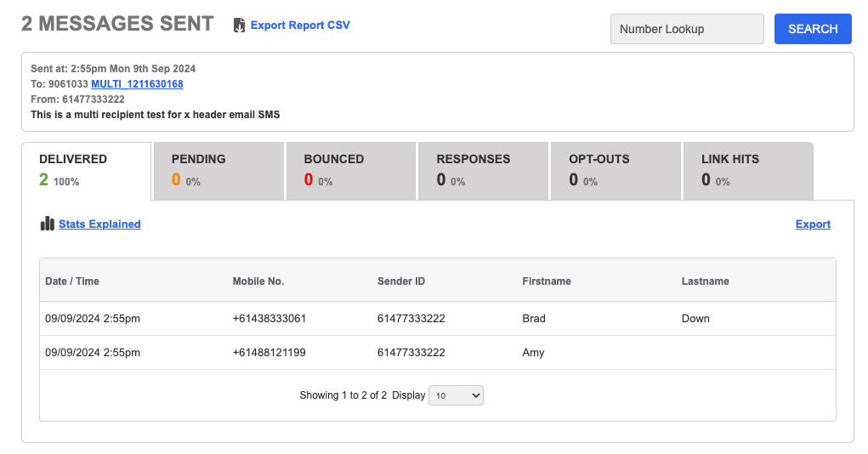
Task: Click the Lastname column header
Action: [x=706, y=281]
